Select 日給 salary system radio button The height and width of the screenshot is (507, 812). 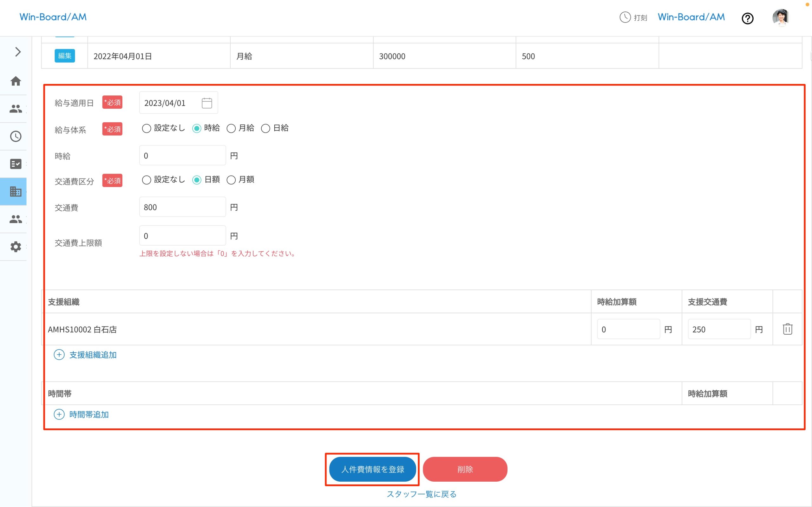[x=265, y=128]
